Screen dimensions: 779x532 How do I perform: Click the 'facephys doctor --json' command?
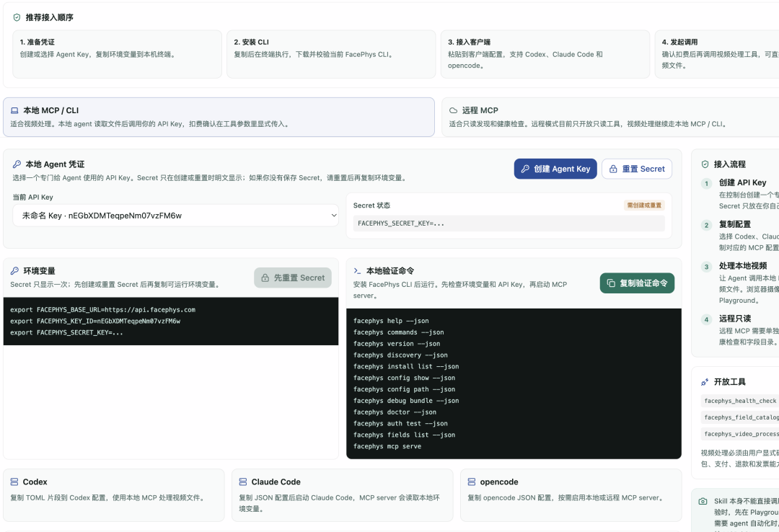(395, 412)
